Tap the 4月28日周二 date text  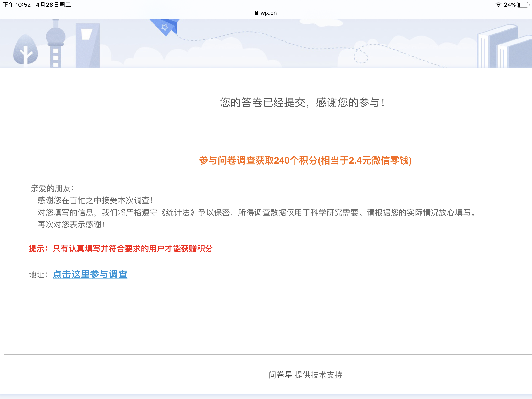(53, 5)
